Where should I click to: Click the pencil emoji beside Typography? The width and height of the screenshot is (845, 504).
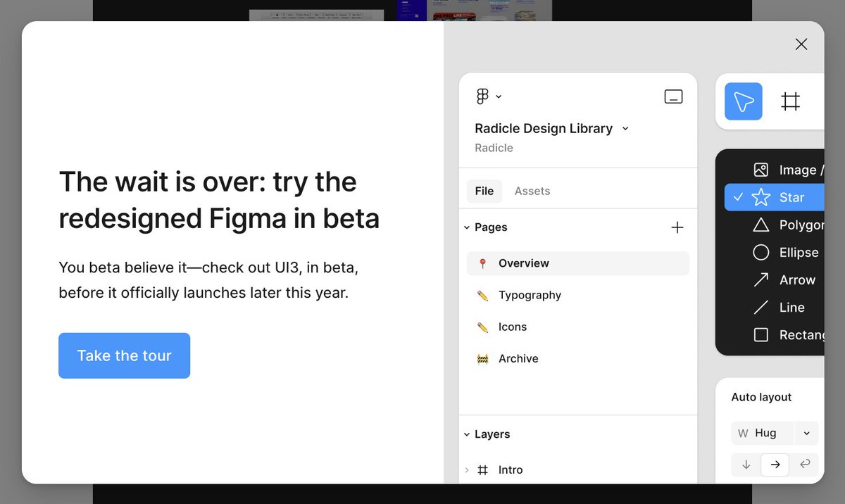[482, 296]
